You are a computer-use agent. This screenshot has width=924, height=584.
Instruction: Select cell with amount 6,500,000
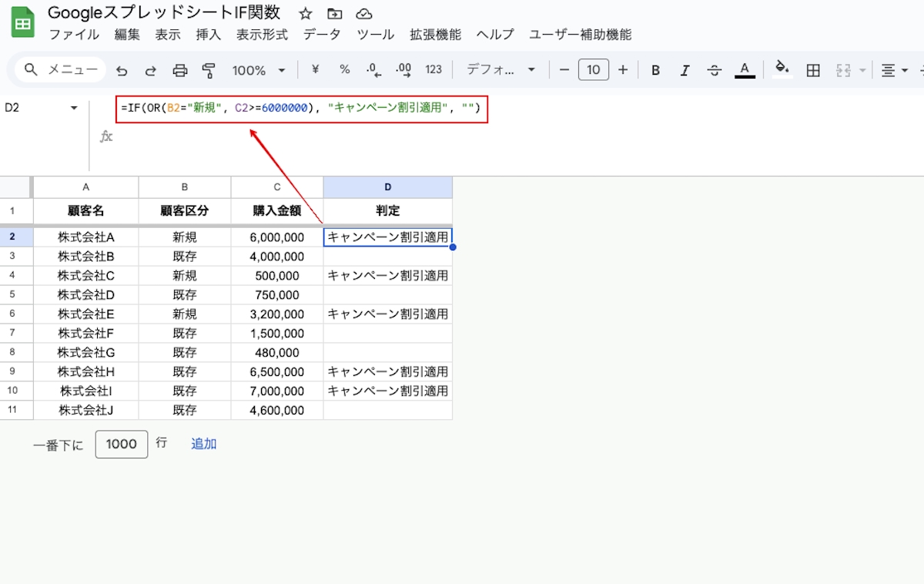click(277, 372)
